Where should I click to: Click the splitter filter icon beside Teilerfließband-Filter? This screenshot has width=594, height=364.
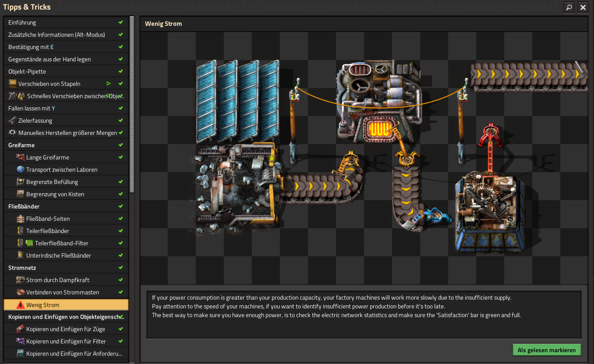(x=25, y=243)
